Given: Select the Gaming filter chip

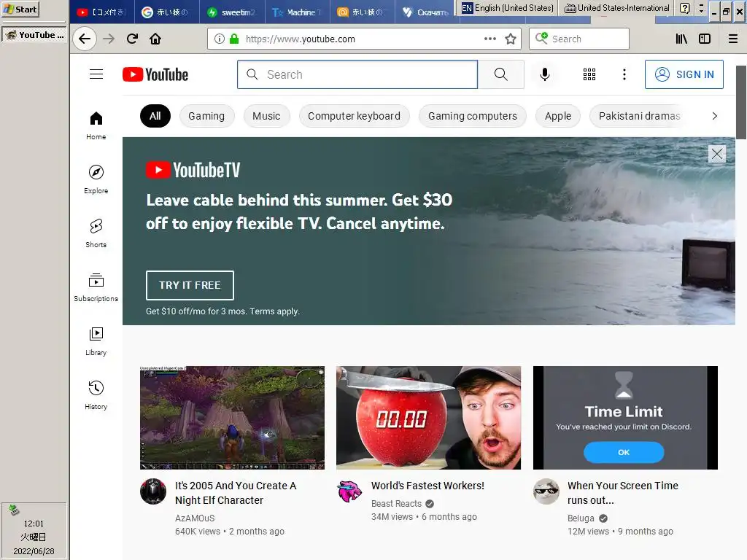Looking at the screenshot, I should pyautogui.click(x=206, y=116).
